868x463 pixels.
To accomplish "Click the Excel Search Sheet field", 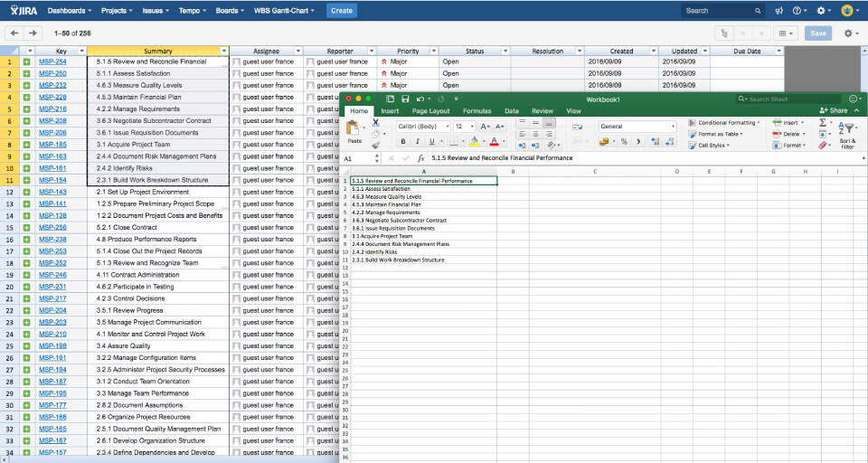I will pyautogui.click(x=788, y=99).
